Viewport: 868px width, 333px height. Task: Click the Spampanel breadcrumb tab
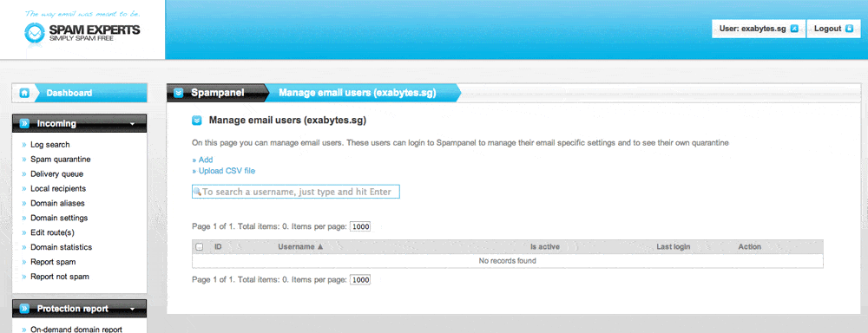point(217,93)
